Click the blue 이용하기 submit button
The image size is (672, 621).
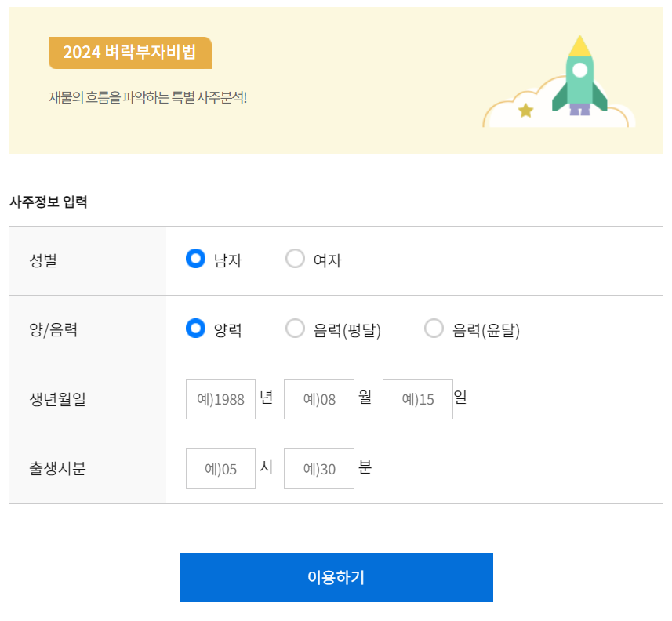pos(336,577)
